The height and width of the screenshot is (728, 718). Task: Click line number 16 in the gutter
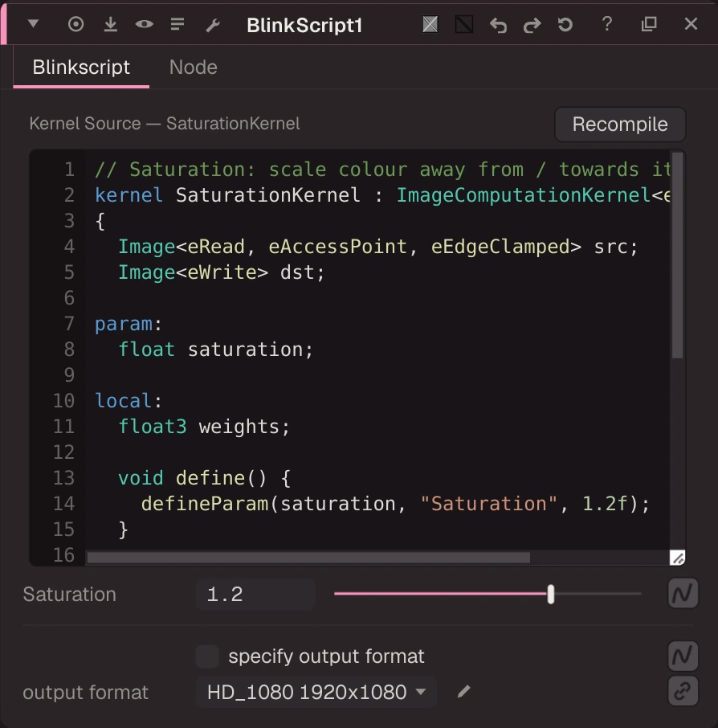coord(63,555)
